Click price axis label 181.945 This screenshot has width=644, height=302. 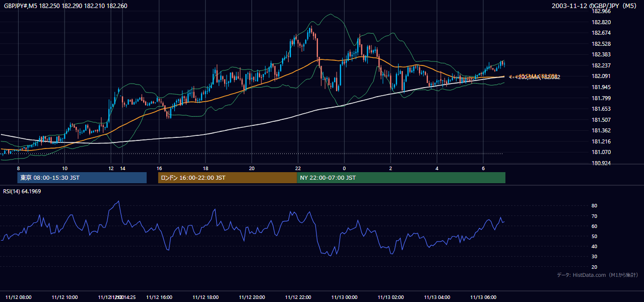[601, 87]
